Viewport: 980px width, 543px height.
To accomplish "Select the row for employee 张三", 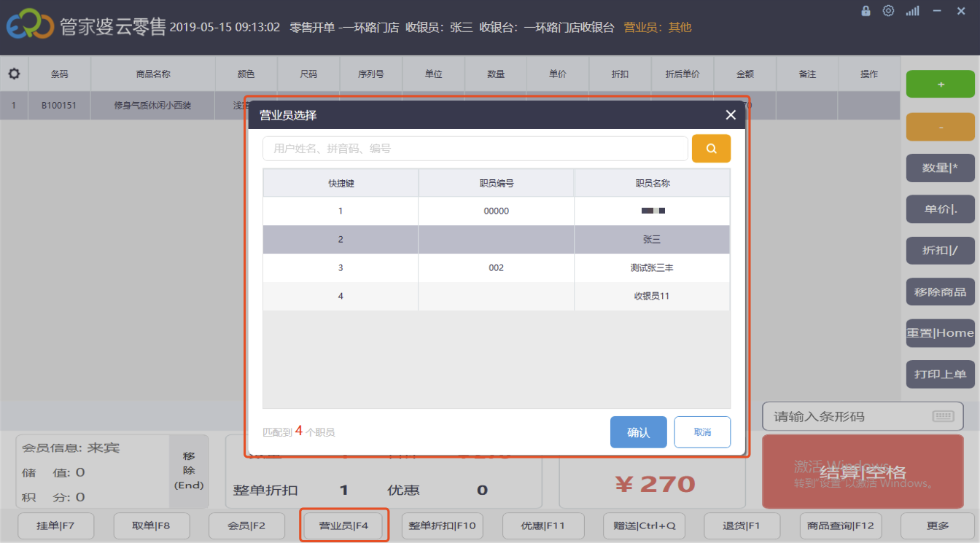I will click(x=496, y=239).
